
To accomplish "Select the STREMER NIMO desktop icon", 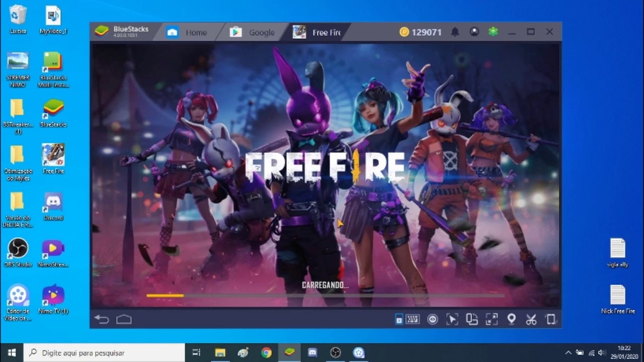I will pos(18,70).
